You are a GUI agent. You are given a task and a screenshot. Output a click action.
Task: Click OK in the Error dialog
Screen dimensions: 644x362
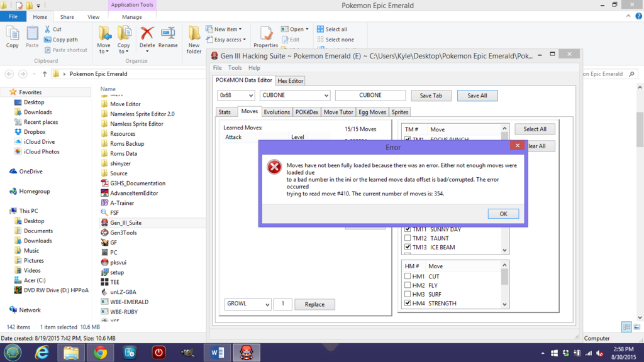pyautogui.click(x=503, y=214)
